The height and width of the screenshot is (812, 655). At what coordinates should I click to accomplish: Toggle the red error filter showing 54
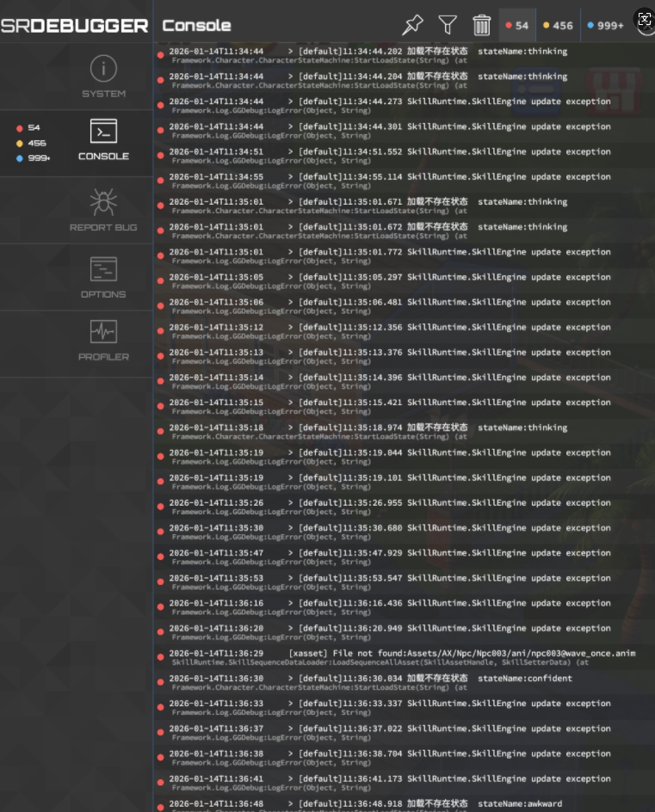516,26
